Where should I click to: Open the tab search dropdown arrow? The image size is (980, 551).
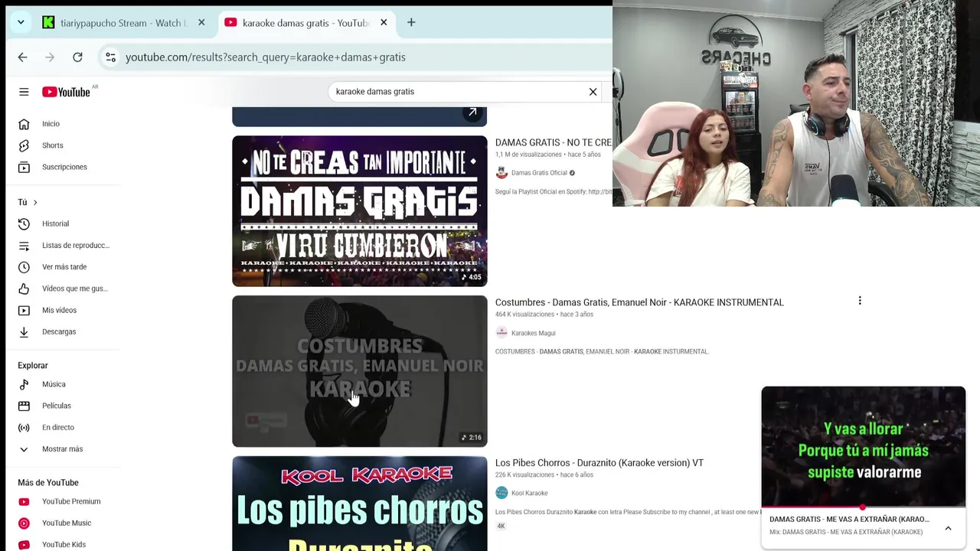(21, 23)
